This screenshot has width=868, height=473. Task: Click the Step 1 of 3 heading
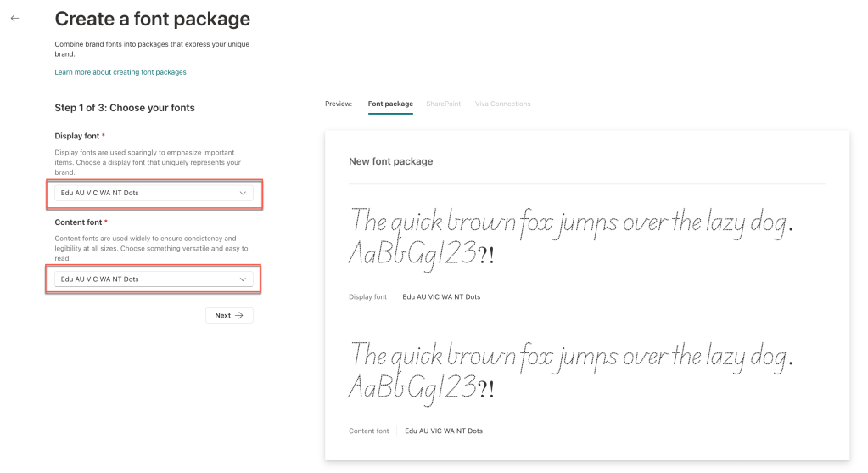(x=125, y=108)
